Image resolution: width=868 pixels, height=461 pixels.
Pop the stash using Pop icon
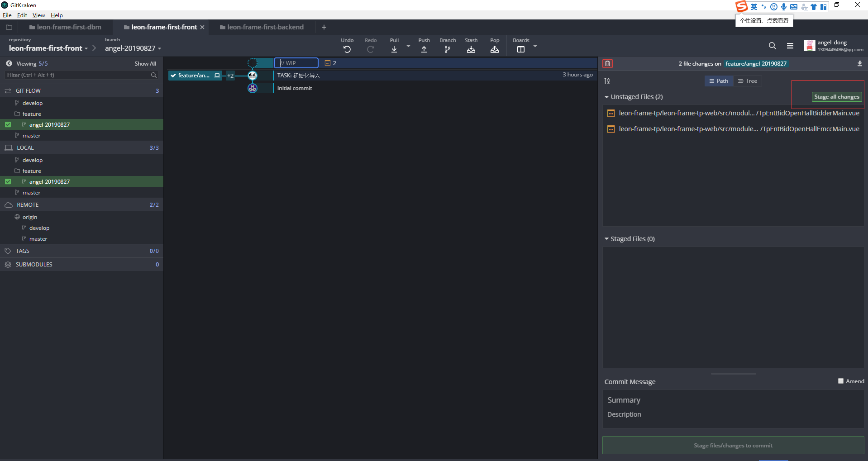[x=495, y=49]
